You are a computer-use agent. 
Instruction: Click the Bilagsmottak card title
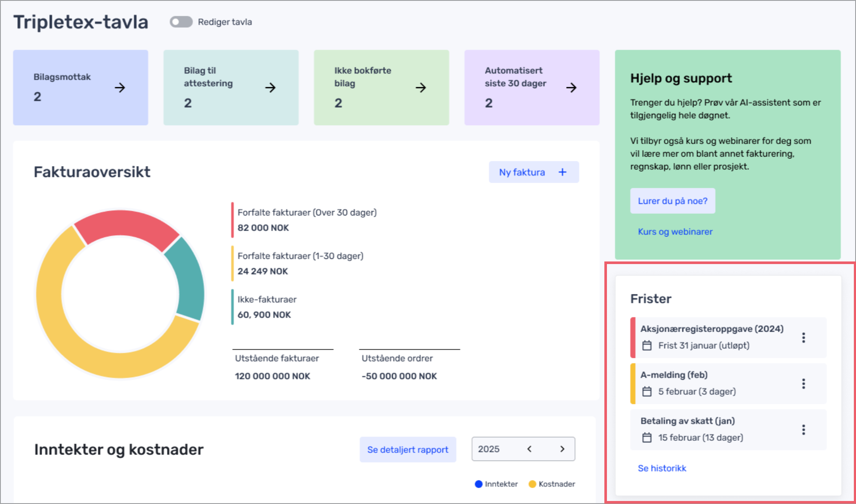tap(62, 77)
